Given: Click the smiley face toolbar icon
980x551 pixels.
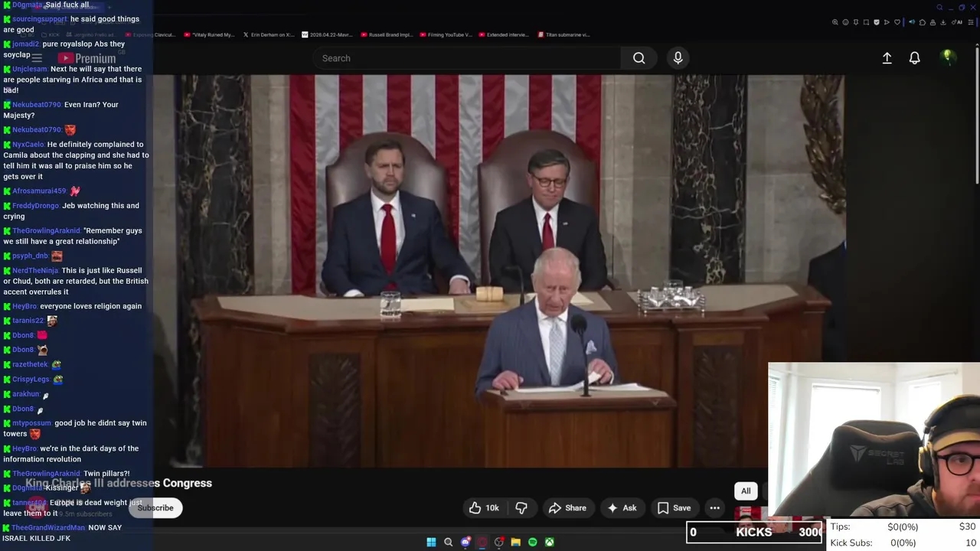Looking at the screenshot, I should coord(845,22).
